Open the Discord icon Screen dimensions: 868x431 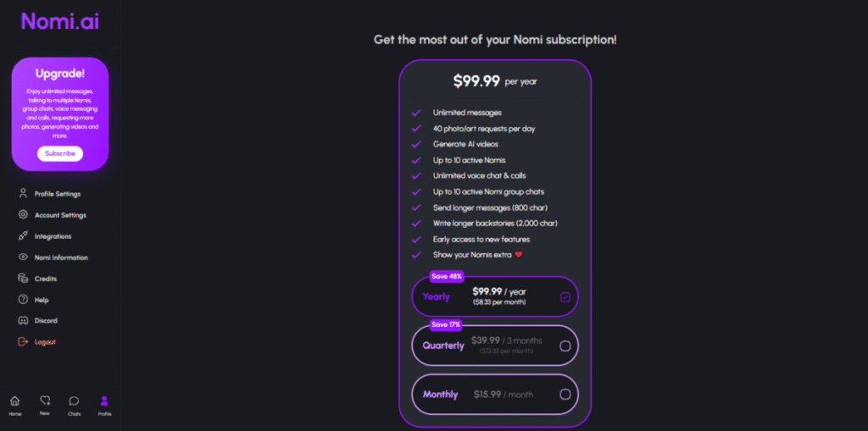click(x=23, y=320)
